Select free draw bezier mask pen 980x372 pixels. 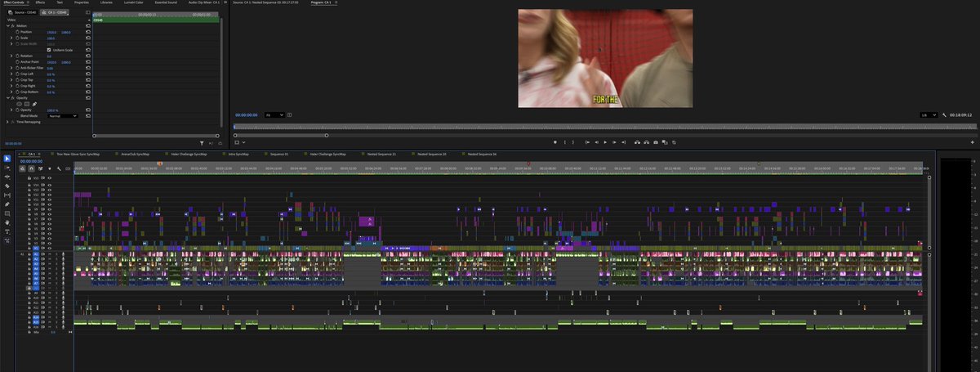point(34,104)
